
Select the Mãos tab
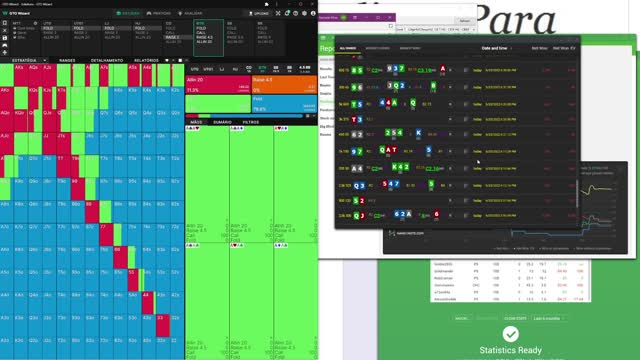point(196,122)
